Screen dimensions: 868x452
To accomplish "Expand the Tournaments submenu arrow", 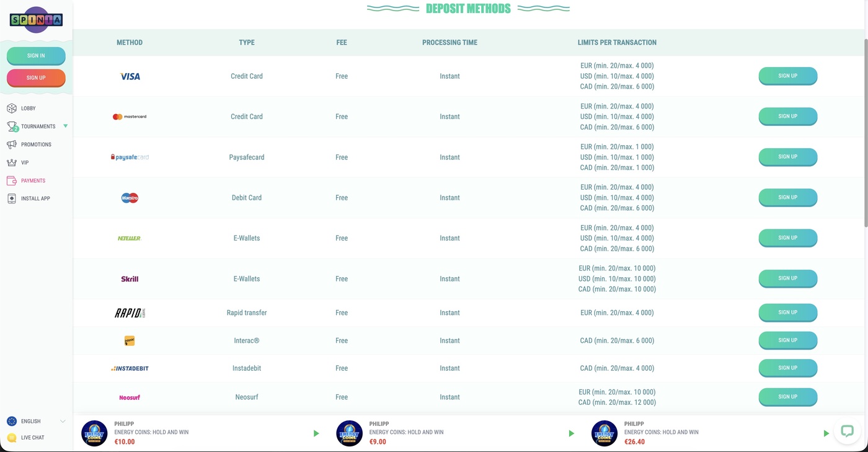I will click(66, 126).
